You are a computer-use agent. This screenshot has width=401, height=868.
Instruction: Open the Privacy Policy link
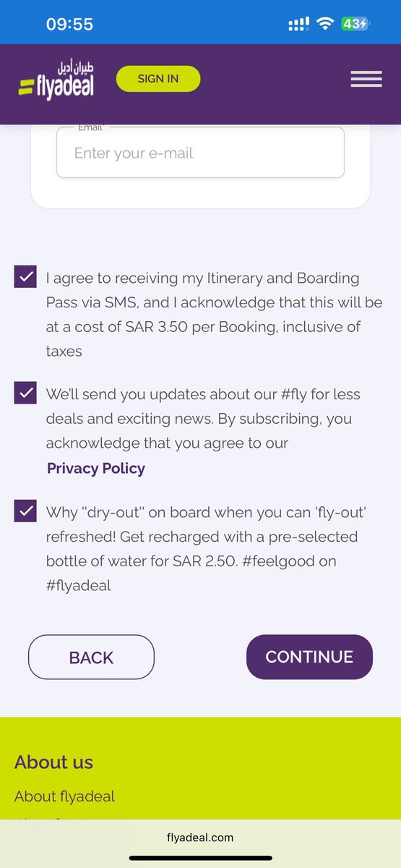pos(96,468)
